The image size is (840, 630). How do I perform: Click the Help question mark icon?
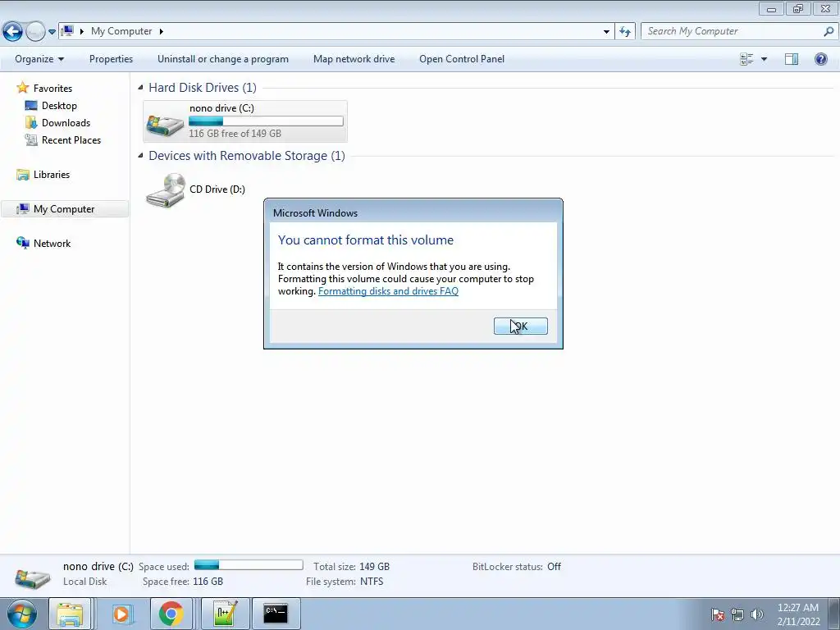[820, 59]
